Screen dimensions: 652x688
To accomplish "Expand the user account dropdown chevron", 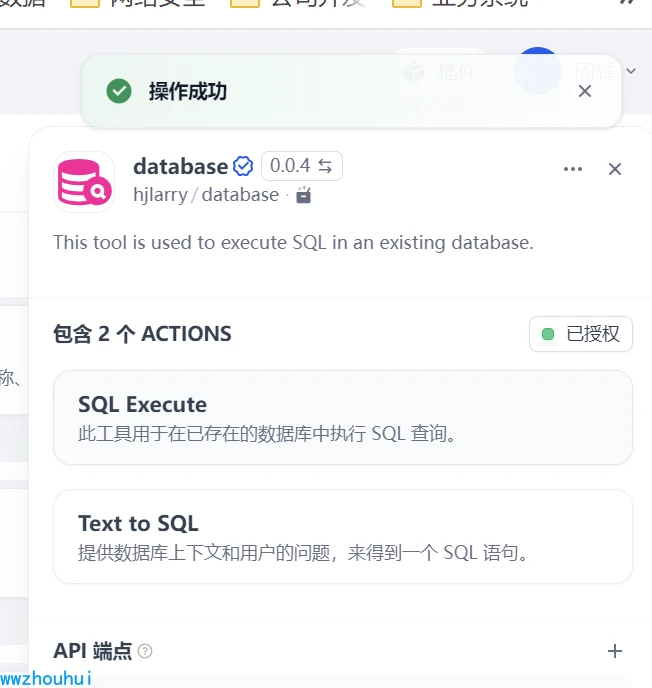I will 631,71.
